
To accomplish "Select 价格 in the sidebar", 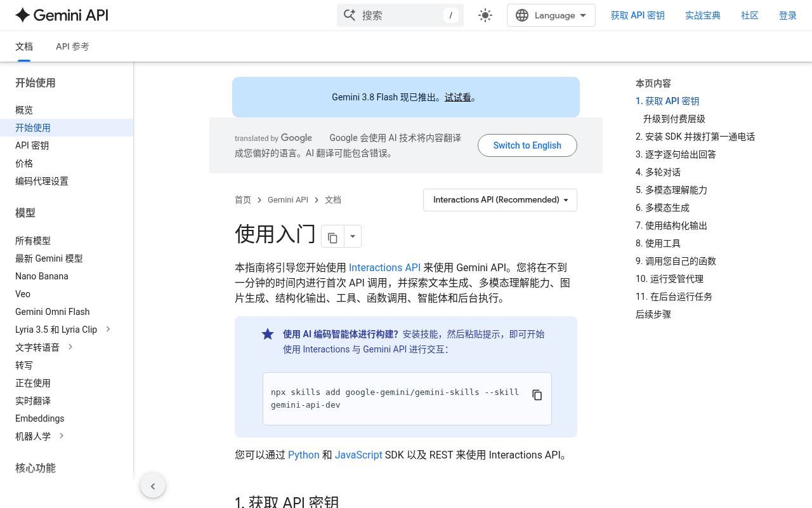I will (x=24, y=163).
